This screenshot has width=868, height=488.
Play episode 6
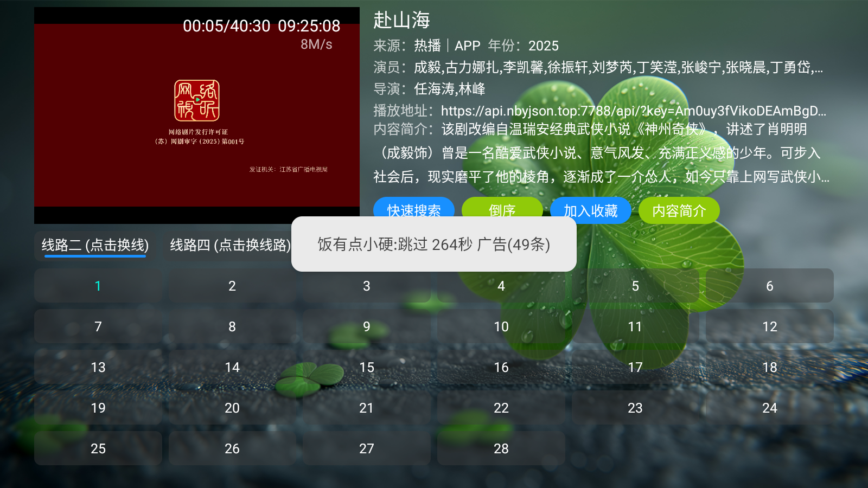click(x=769, y=286)
